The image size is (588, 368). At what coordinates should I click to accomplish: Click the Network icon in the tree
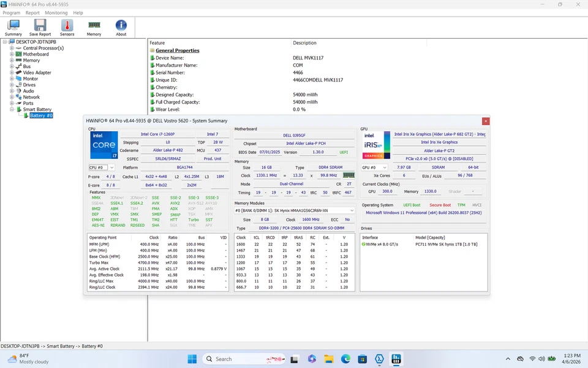(18, 97)
